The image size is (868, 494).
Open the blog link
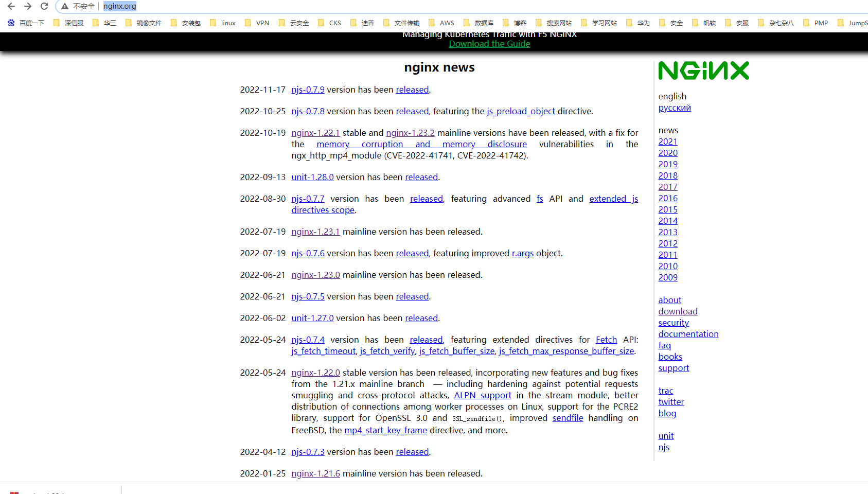click(x=667, y=413)
